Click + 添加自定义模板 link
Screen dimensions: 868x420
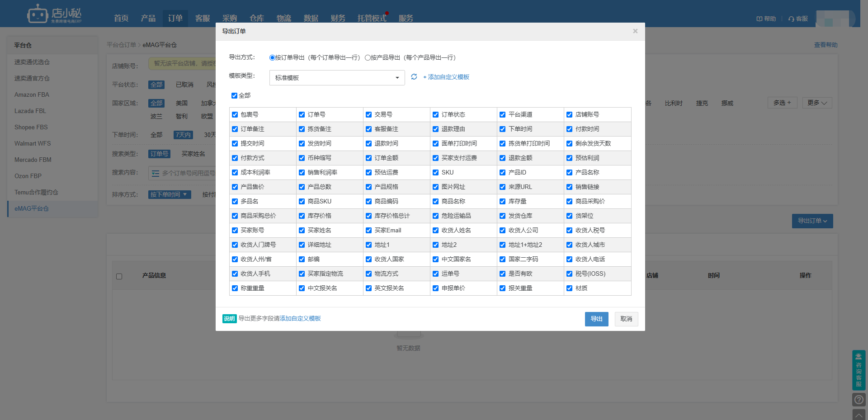[x=446, y=77]
